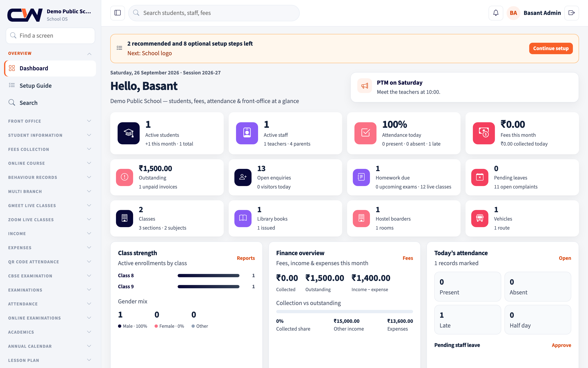Image resolution: width=588 pixels, height=368 pixels.
Task: Expand the Academics section
Action: coord(50,332)
